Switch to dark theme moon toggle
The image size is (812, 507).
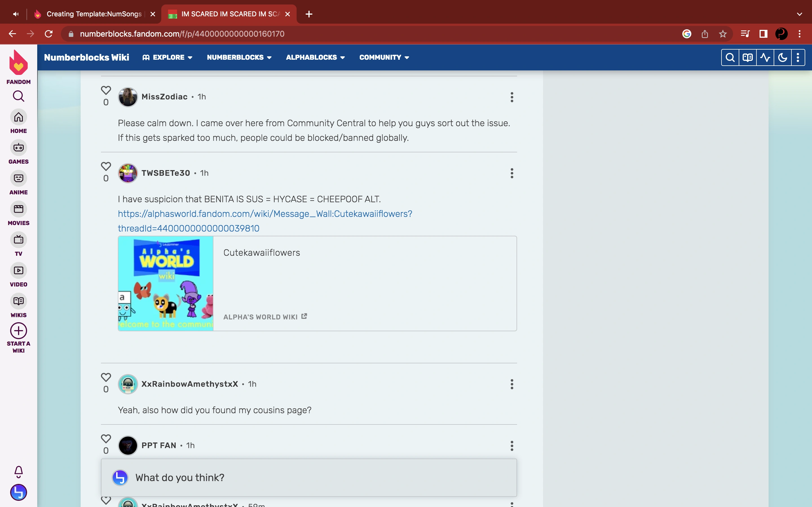point(782,57)
